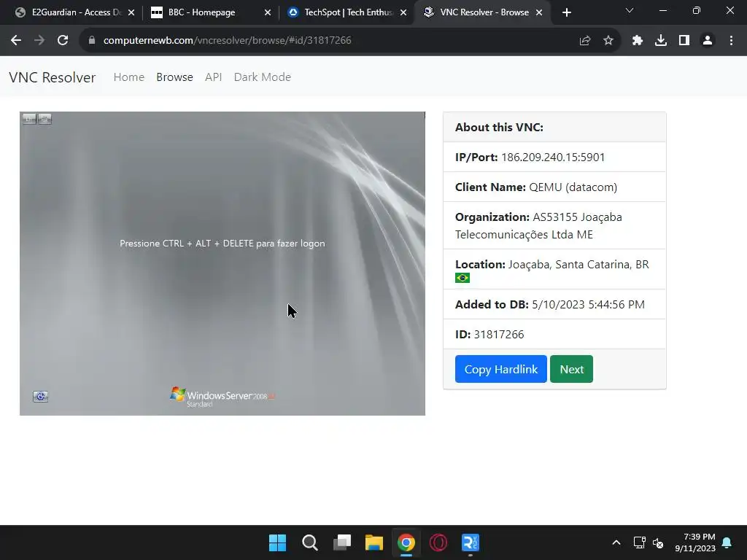The height and width of the screenshot is (560, 747).
Task: Click the address bar URL
Action: (228, 41)
